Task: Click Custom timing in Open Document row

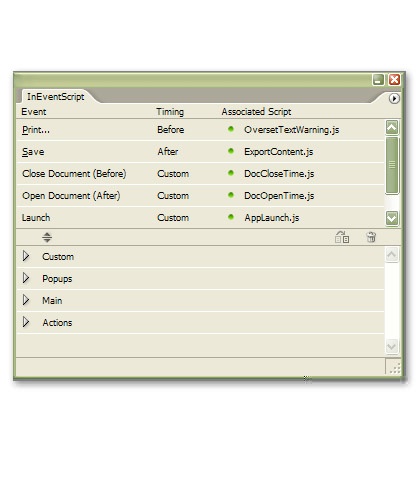Action: pos(173,196)
